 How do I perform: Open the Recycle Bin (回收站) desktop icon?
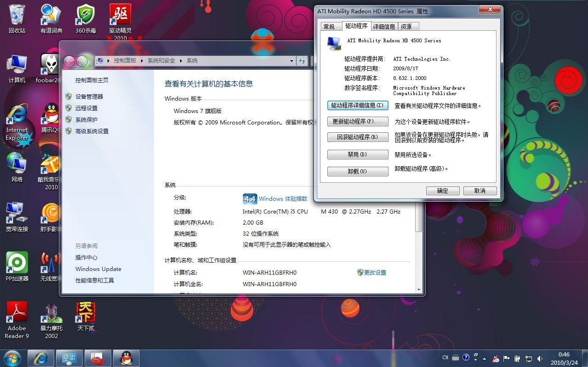click(x=17, y=18)
